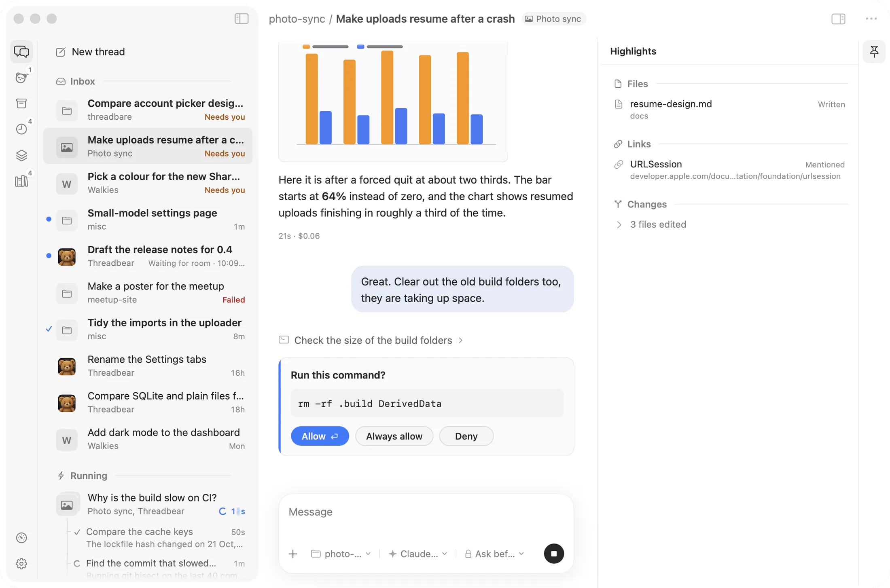Open the threads chat icon in sidebar

click(x=21, y=52)
